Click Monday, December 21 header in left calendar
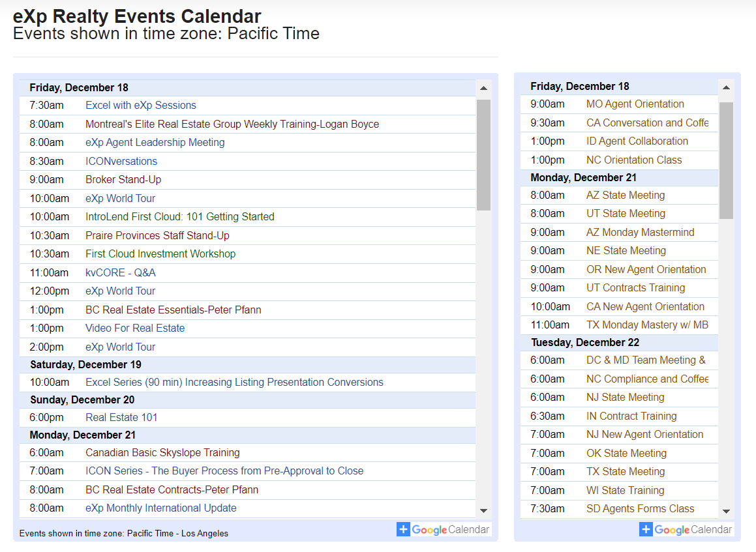Image resolution: width=756 pixels, height=552 pixels. (x=82, y=435)
